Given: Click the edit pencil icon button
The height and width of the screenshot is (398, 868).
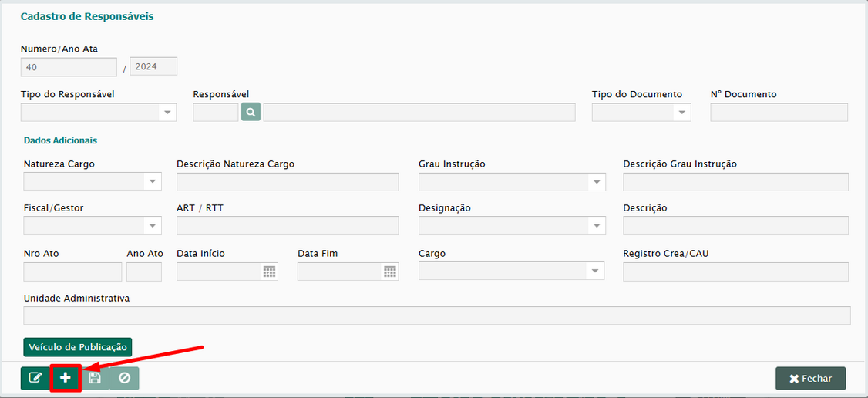Looking at the screenshot, I should point(35,378).
